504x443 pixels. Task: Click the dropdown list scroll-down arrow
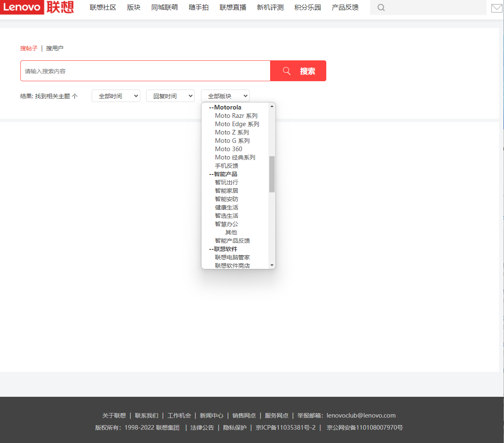point(272,265)
